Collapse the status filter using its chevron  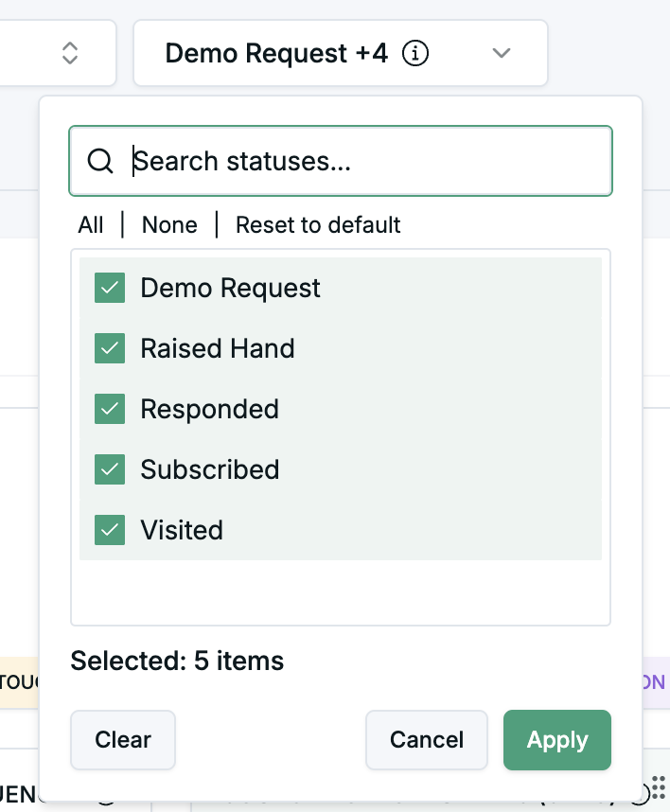click(502, 53)
